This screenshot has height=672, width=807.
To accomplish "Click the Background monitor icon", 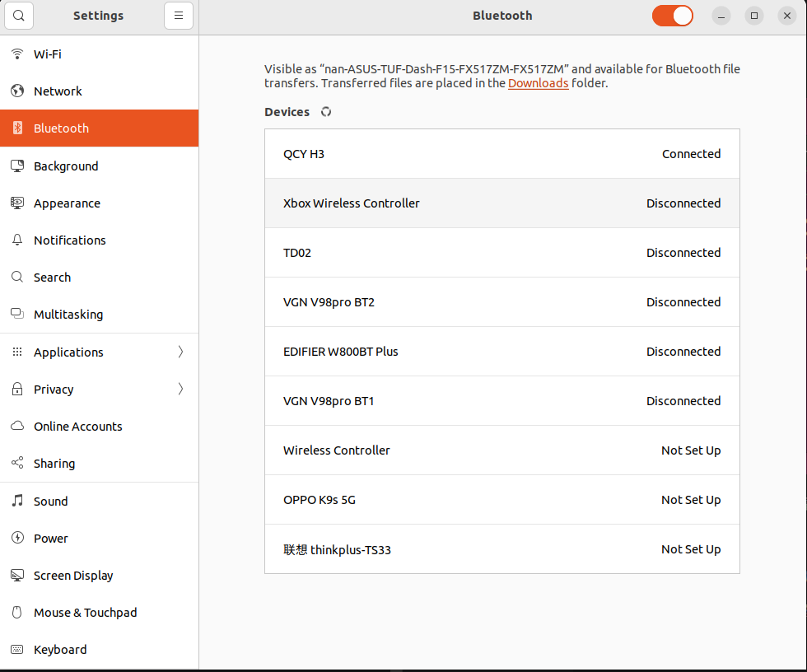I will [x=17, y=166].
